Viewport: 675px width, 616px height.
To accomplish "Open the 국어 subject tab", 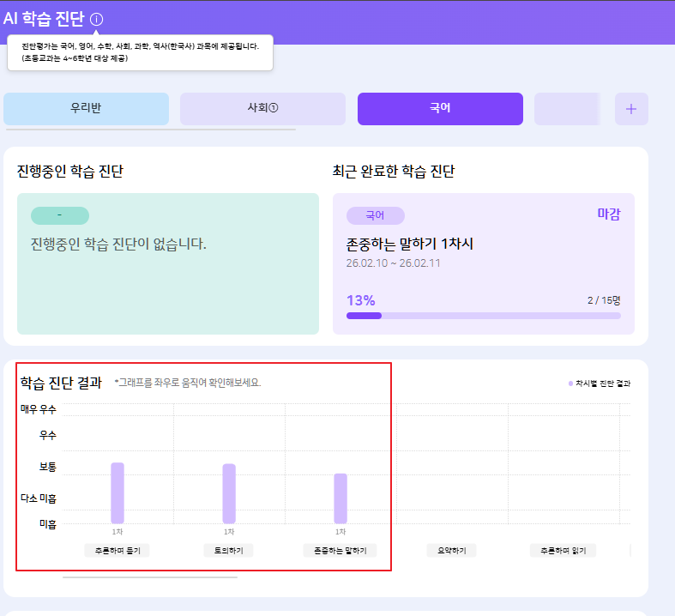I will point(440,109).
